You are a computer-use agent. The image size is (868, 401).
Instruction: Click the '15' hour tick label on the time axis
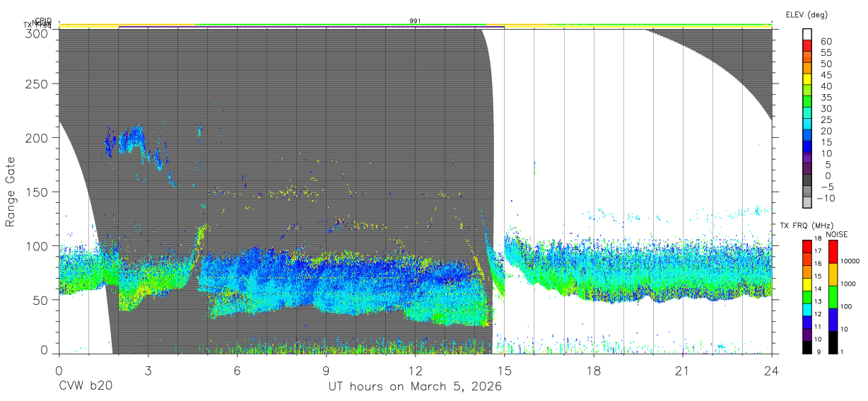505,371
